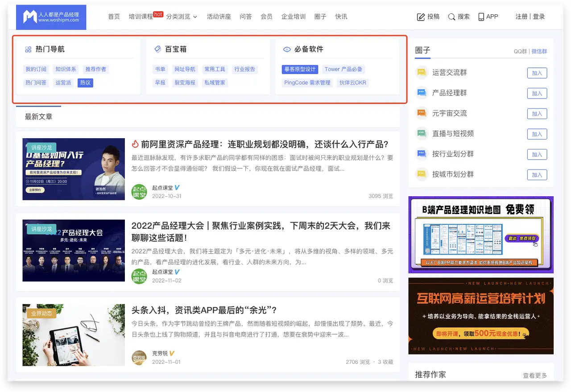
Task: Click the 克劳锐 author avatar
Action: click(139, 358)
